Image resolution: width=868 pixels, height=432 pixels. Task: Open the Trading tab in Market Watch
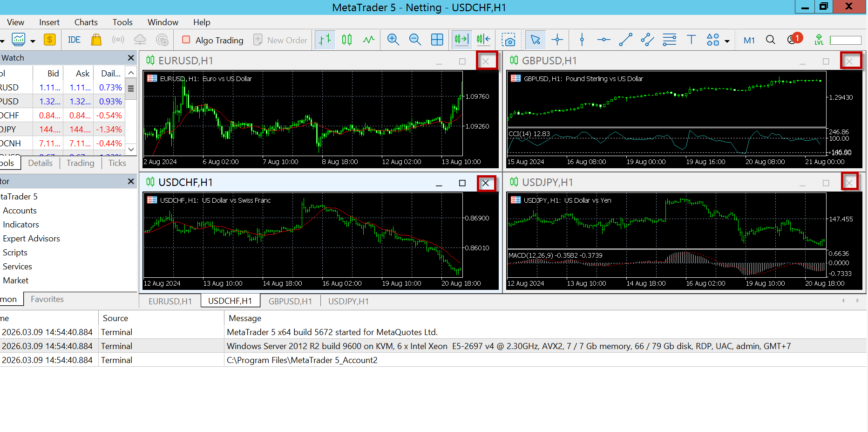click(80, 163)
